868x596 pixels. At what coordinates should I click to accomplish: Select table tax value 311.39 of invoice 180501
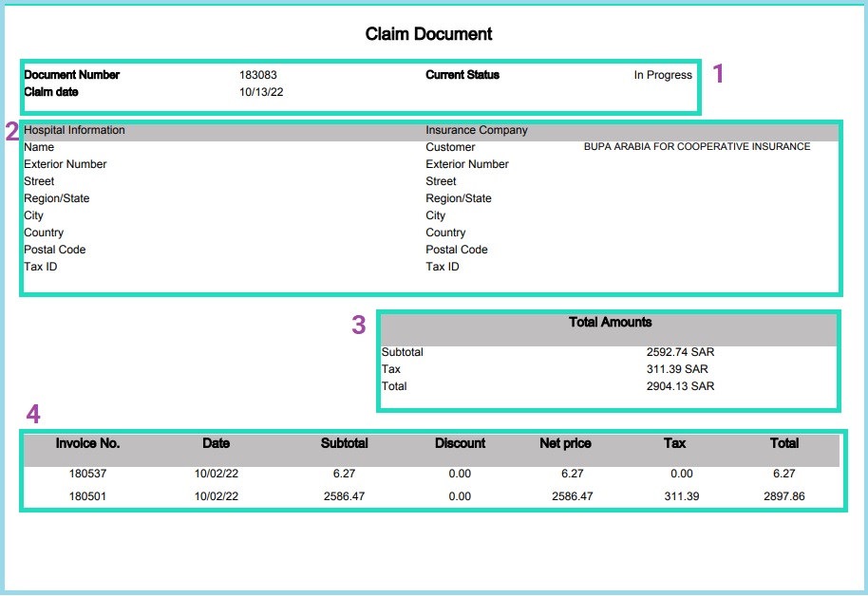[682, 496]
